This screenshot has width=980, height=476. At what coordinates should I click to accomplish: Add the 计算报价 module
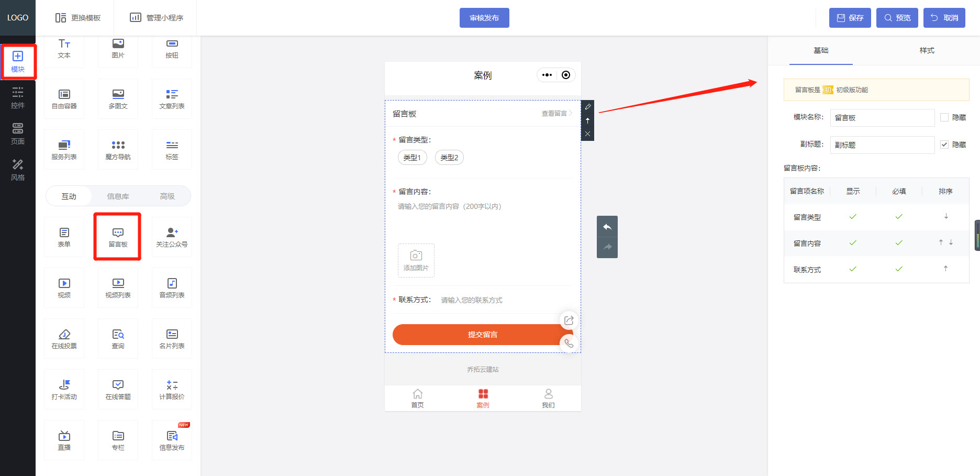click(x=172, y=390)
